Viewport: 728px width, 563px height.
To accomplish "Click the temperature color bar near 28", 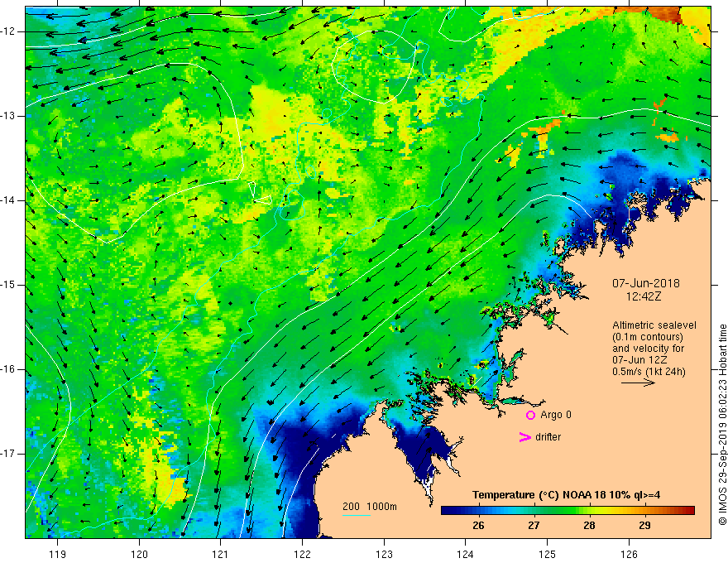I will click(x=589, y=511).
